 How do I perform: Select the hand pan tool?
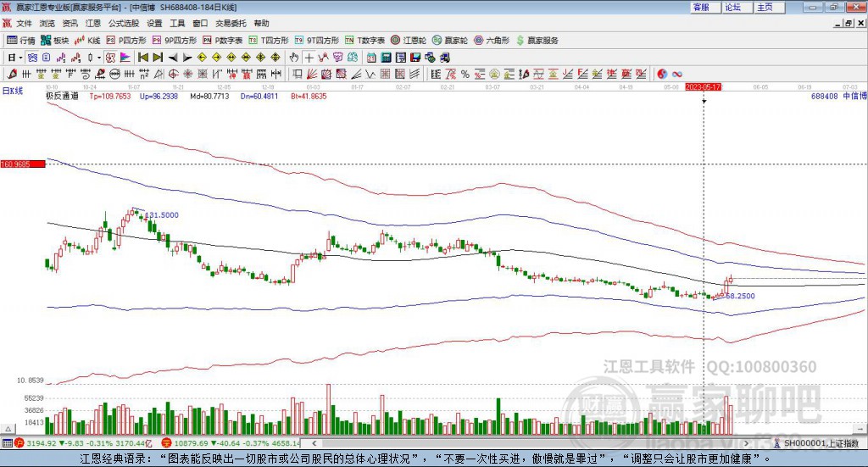294,57
